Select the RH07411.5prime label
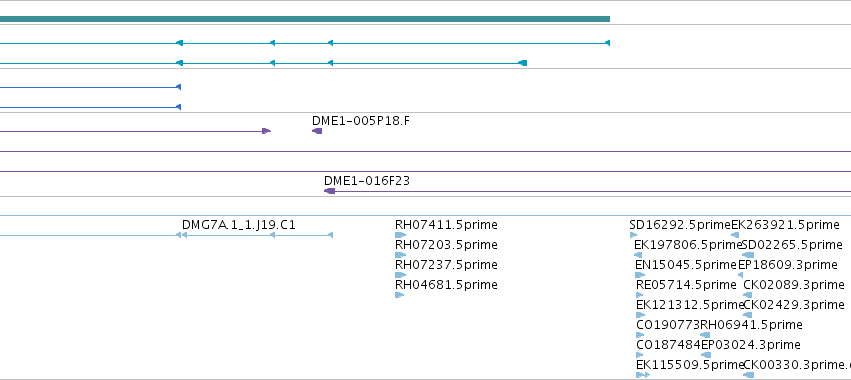This screenshot has width=851, height=380. [446, 224]
